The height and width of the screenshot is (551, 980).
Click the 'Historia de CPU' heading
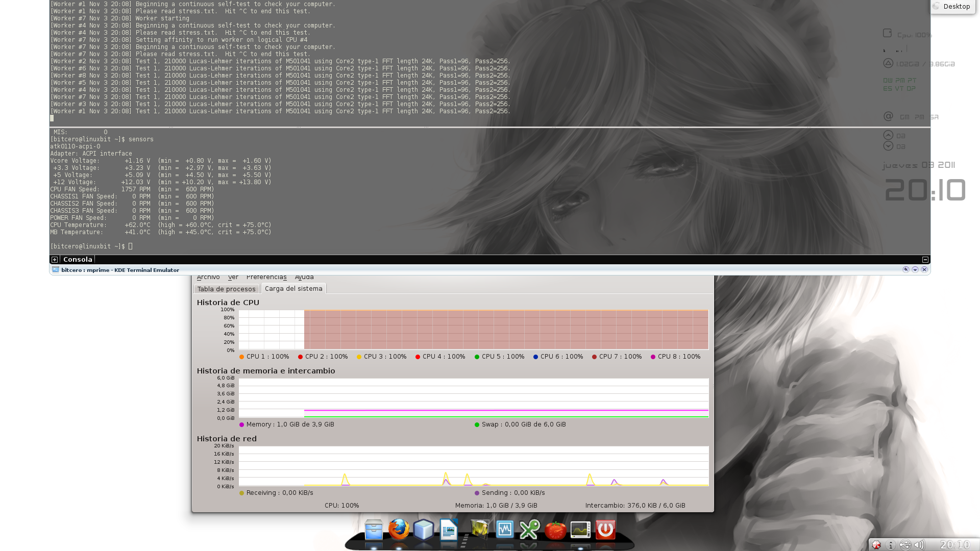pos(228,303)
